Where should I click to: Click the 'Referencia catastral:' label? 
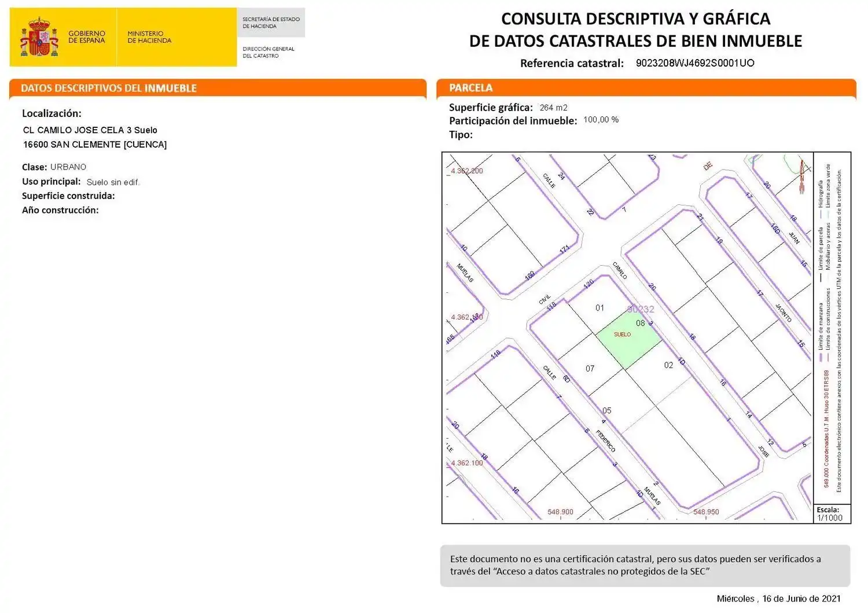[x=572, y=64]
